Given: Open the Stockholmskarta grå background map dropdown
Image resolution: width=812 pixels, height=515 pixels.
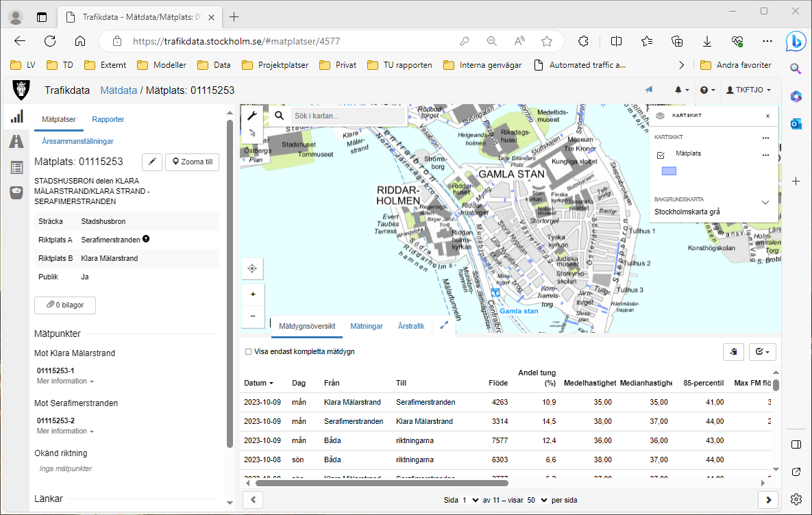Looking at the screenshot, I should [x=765, y=203].
